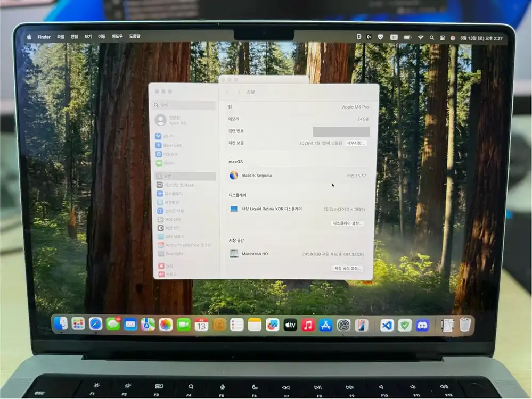Click 저장 공간 설정 button
The width and height of the screenshot is (532, 399).
coord(347,269)
